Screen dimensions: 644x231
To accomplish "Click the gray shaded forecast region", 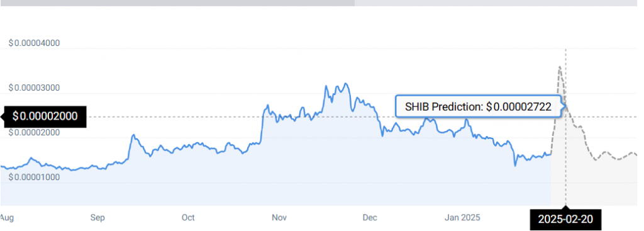I will pos(597,181).
